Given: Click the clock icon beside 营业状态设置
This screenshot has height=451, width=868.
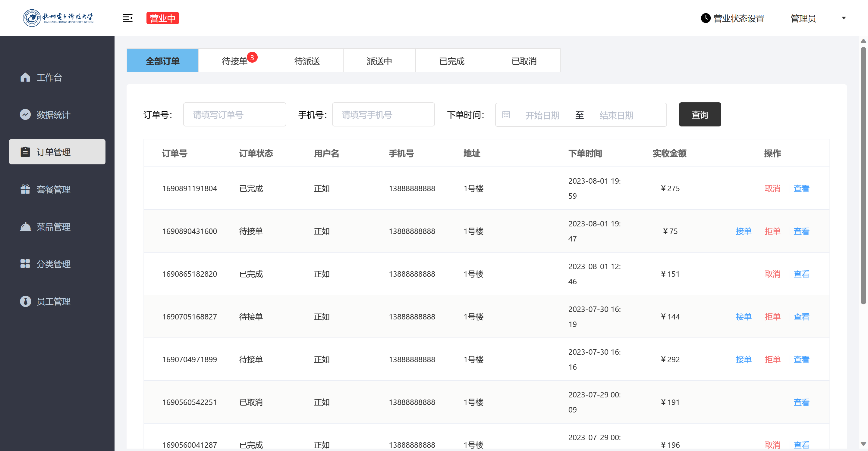Looking at the screenshot, I should point(706,18).
